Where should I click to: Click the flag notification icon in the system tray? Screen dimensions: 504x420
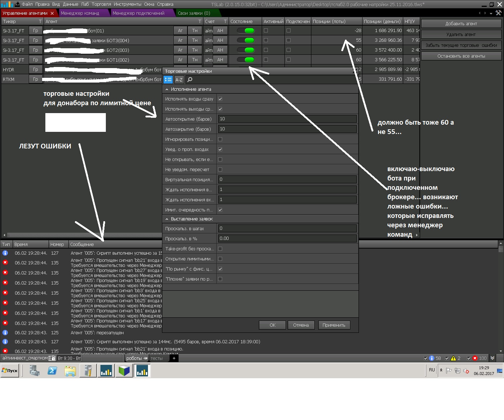coord(449,371)
